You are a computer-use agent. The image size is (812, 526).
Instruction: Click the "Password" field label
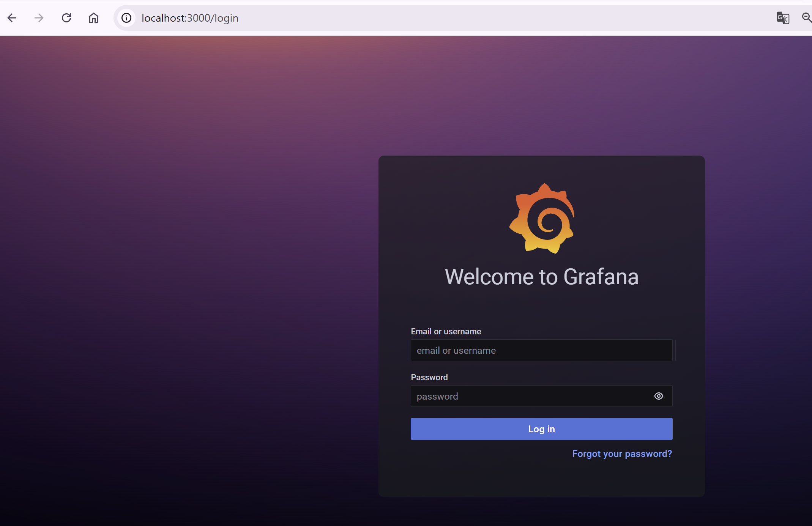(x=429, y=377)
